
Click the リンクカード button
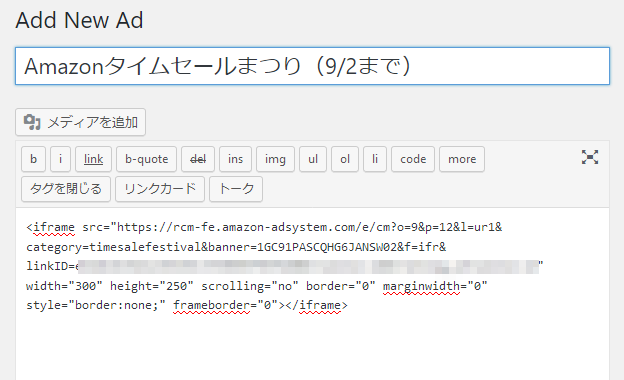pyautogui.click(x=160, y=189)
